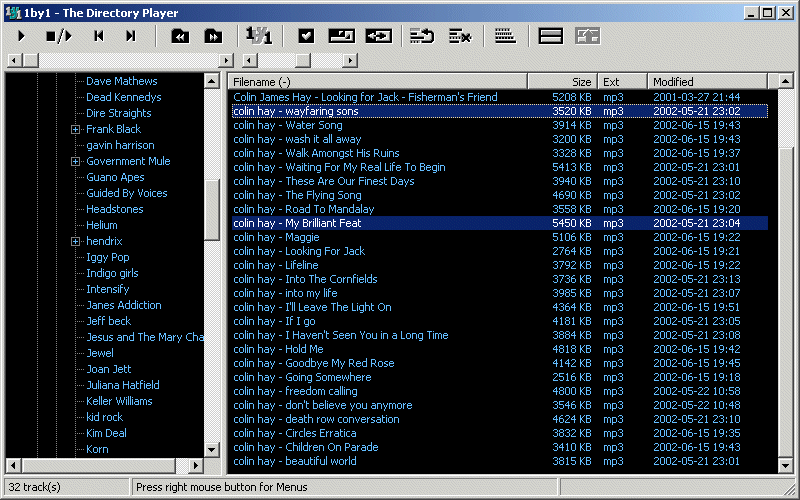Skip to the previous track
Screen dimensions: 800x500
(98, 36)
